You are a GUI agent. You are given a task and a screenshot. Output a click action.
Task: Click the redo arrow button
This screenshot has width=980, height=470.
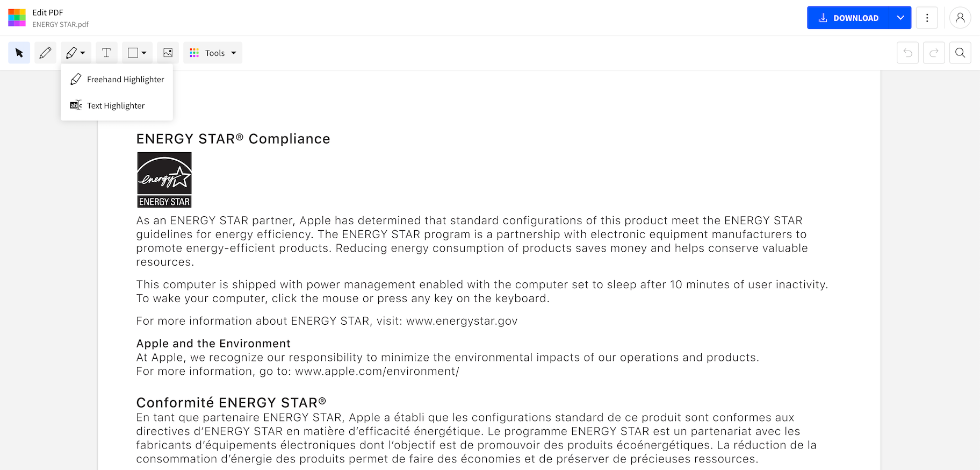(934, 53)
